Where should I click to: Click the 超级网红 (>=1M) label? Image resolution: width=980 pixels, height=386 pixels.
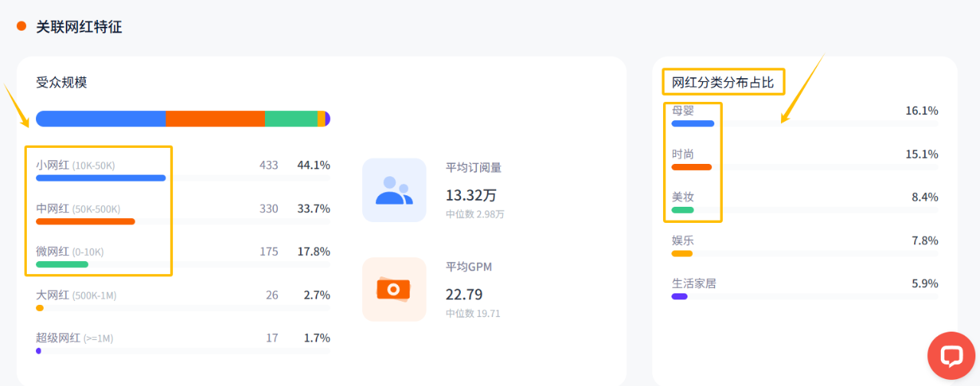pyautogui.click(x=74, y=338)
